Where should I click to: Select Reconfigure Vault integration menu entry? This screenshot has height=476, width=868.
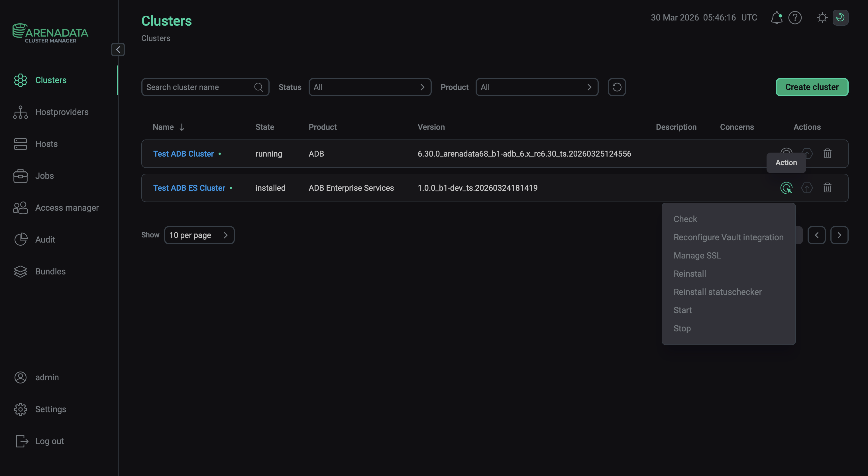(x=728, y=237)
